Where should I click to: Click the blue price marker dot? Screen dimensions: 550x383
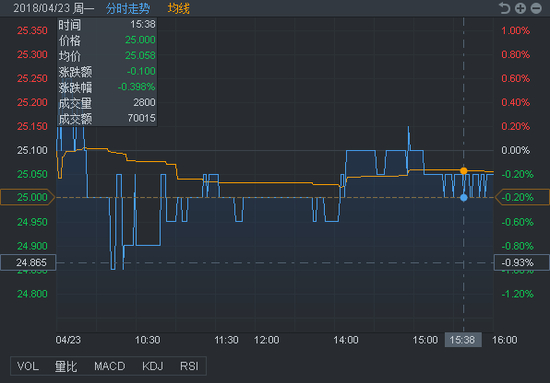tap(464, 198)
